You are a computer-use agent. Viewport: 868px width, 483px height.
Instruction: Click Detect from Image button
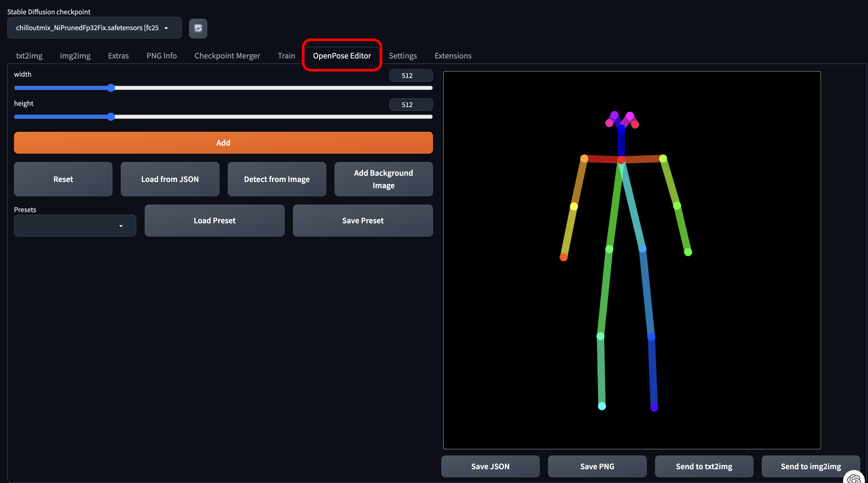[277, 179]
